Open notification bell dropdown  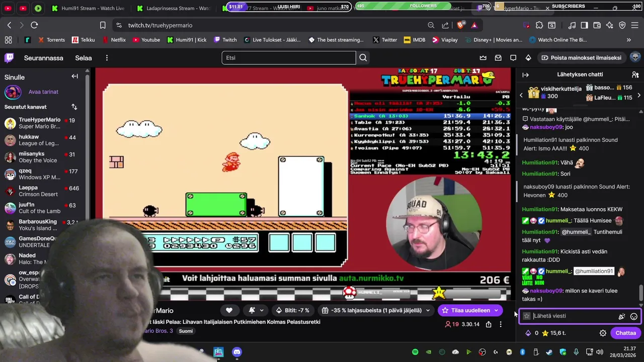(x=256, y=310)
